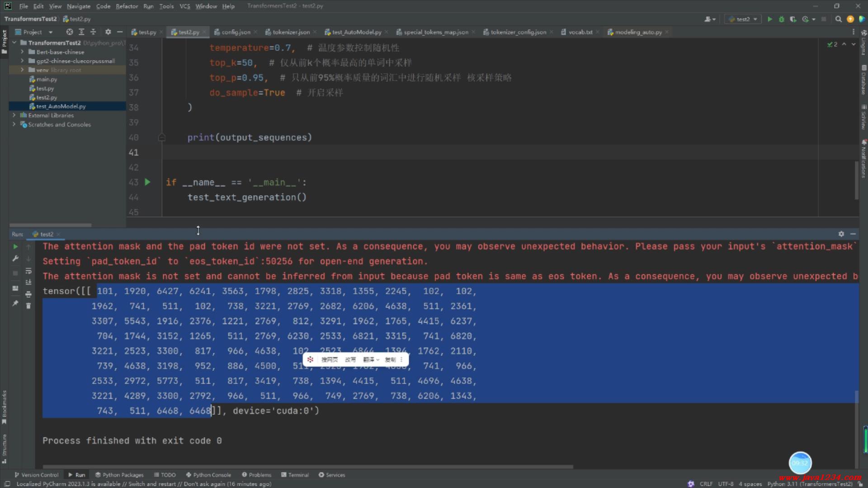Image resolution: width=868 pixels, height=488 pixels.
Task: Run test2 with the green toolbar play button
Action: [x=769, y=19]
